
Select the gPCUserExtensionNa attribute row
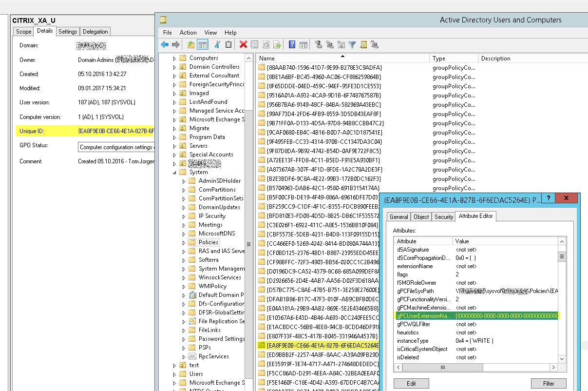click(x=438, y=316)
